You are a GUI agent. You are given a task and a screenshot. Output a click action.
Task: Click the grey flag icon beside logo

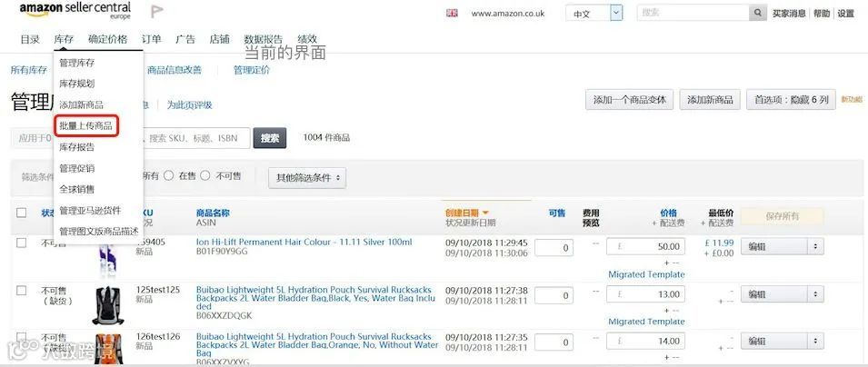point(157,12)
